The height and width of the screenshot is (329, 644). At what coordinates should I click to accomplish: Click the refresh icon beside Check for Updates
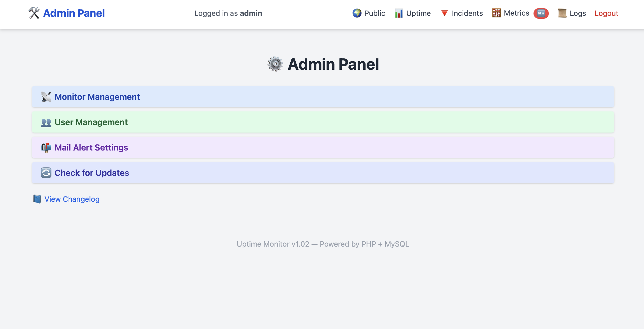tap(46, 173)
